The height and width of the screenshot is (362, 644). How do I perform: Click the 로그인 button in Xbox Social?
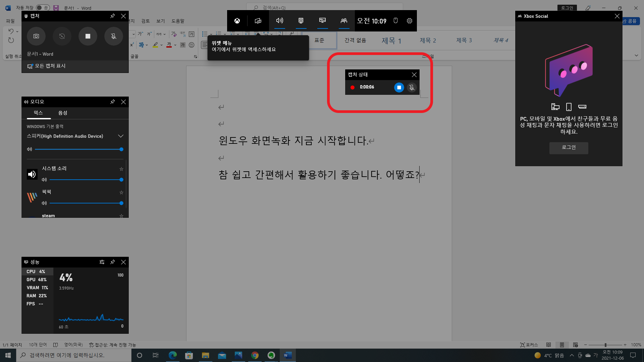(x=569, y=147)
